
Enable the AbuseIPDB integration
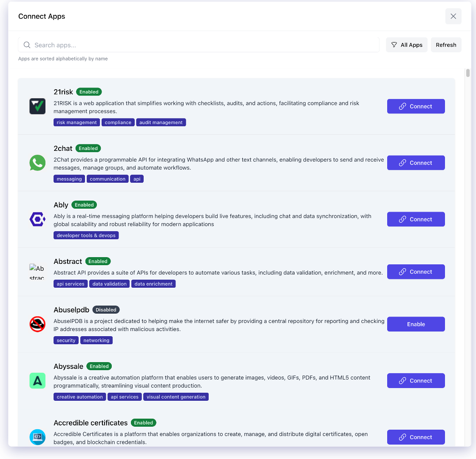tap(416, 324)
